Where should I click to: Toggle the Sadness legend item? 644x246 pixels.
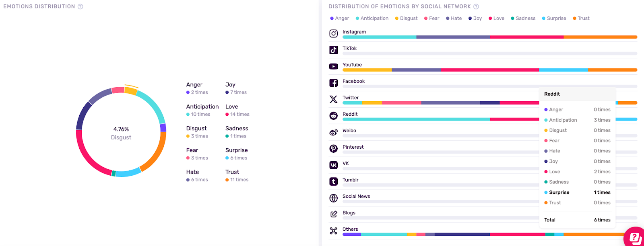[523, 18]
